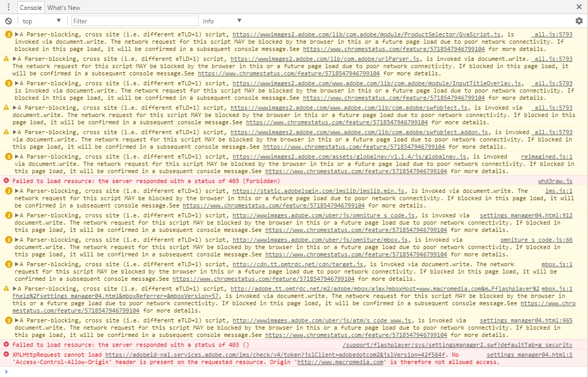This screenshot has height=377, width=588.
Task: Switch to the Console tab
Action: 30,7
